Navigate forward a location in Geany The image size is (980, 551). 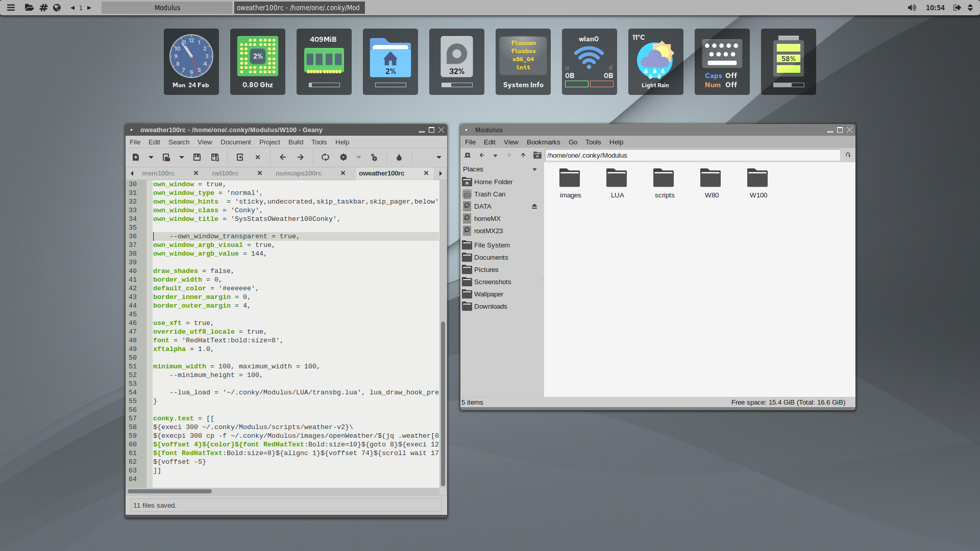(301, 158)
